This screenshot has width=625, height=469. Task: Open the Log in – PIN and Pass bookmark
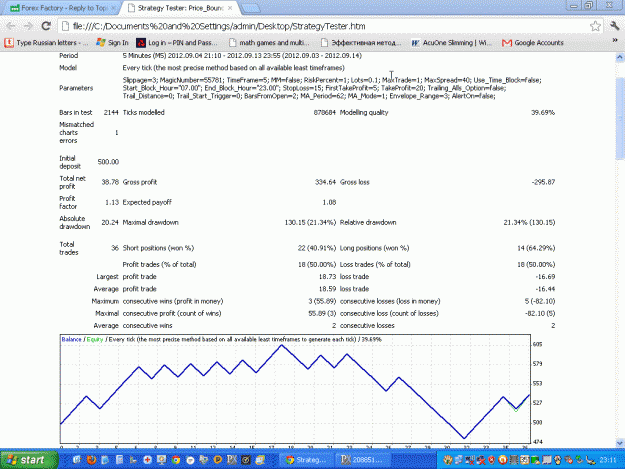tap(177, 43)
